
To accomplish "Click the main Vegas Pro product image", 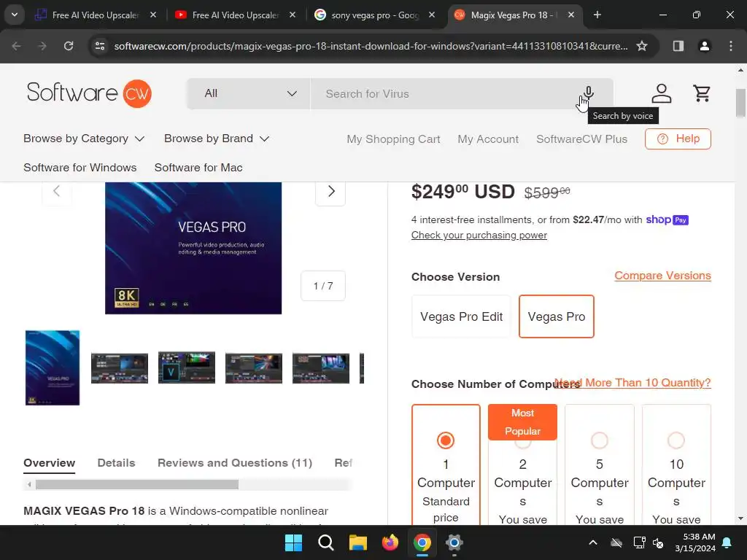I will click(193, 248).
